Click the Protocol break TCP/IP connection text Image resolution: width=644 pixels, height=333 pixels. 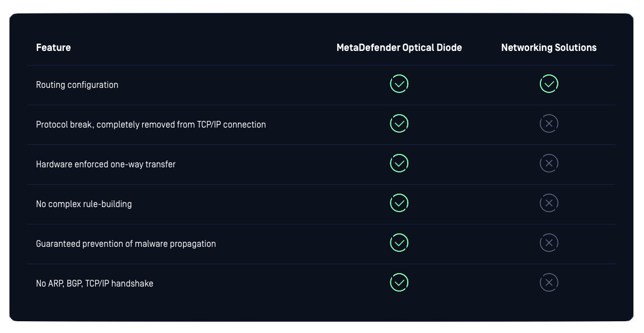(x=151, y=124)
